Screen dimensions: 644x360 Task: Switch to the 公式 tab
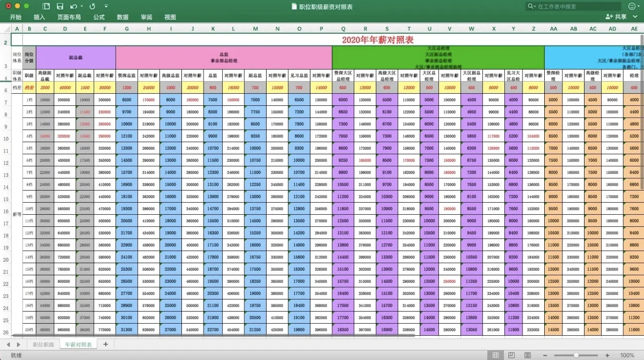(99, 17)
